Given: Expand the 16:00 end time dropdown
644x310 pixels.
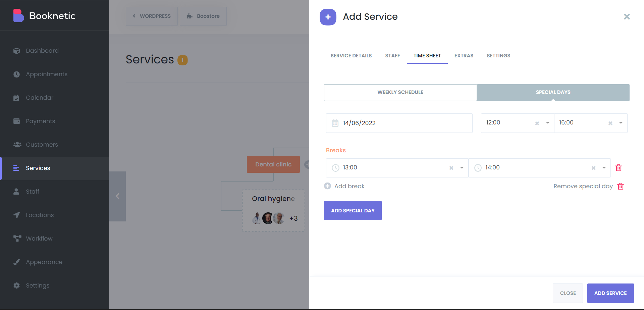Looking at the screenshot, I should 621,123.
